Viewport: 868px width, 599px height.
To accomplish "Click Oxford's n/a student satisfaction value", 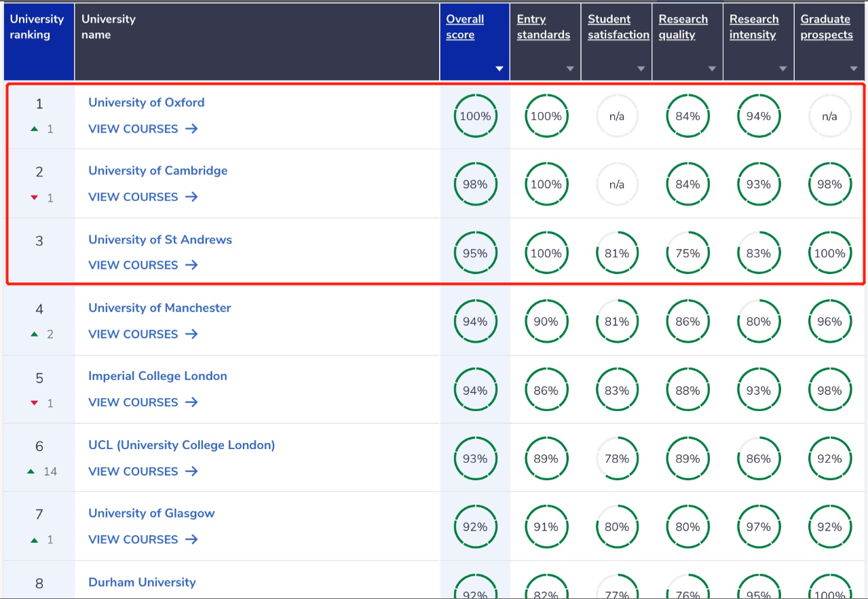I will (x=617, y=116).
